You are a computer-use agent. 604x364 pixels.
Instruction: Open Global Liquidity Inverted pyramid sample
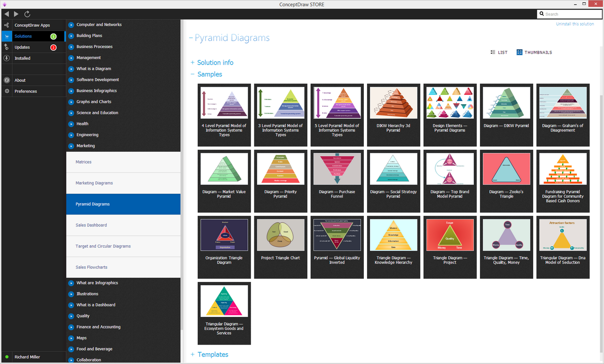337,247
